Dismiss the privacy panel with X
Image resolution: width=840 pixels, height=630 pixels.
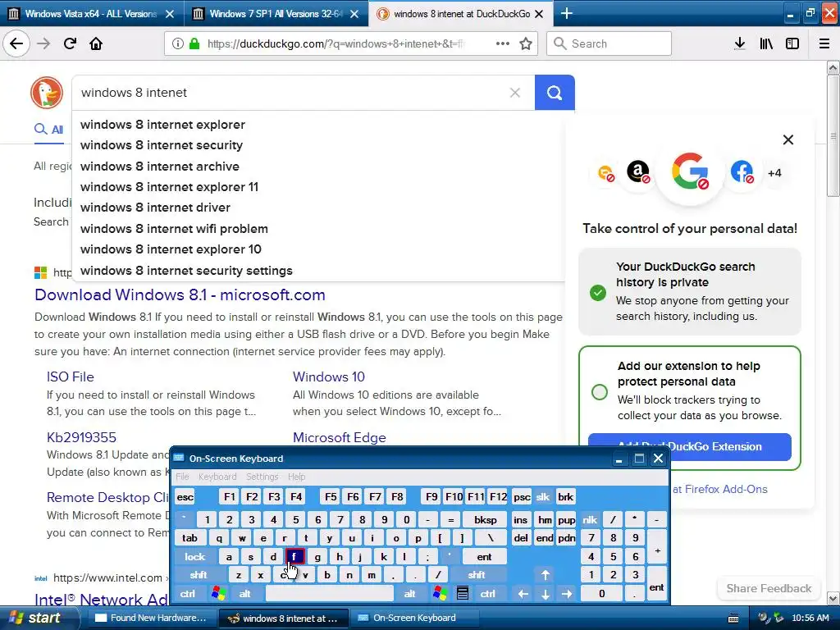coord(788,139)
